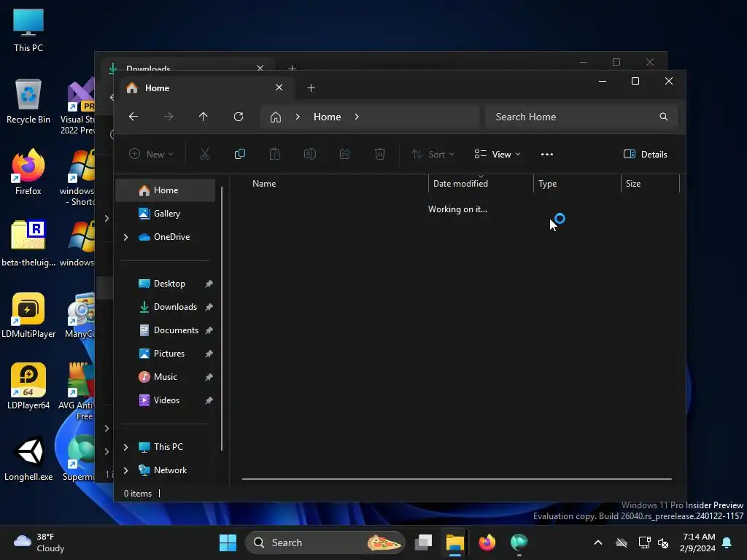The image size is (747, 560).
Task: Click the Delete trash icon
Action: point(379,155)
